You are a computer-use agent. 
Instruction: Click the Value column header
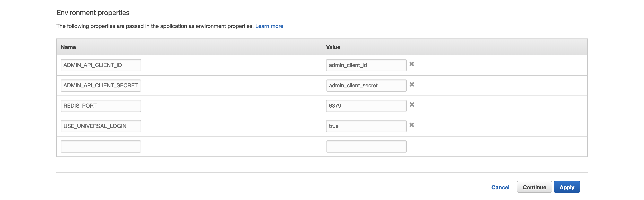333,47
